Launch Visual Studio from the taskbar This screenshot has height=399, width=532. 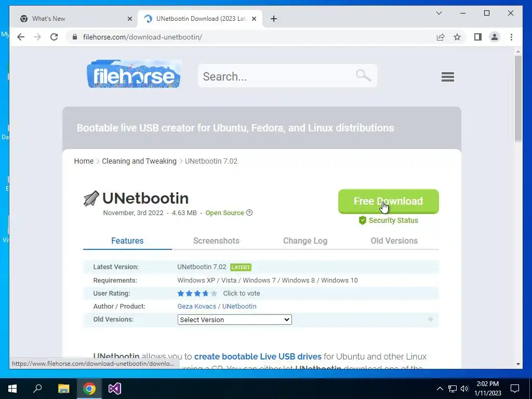(x=115, y=389)
